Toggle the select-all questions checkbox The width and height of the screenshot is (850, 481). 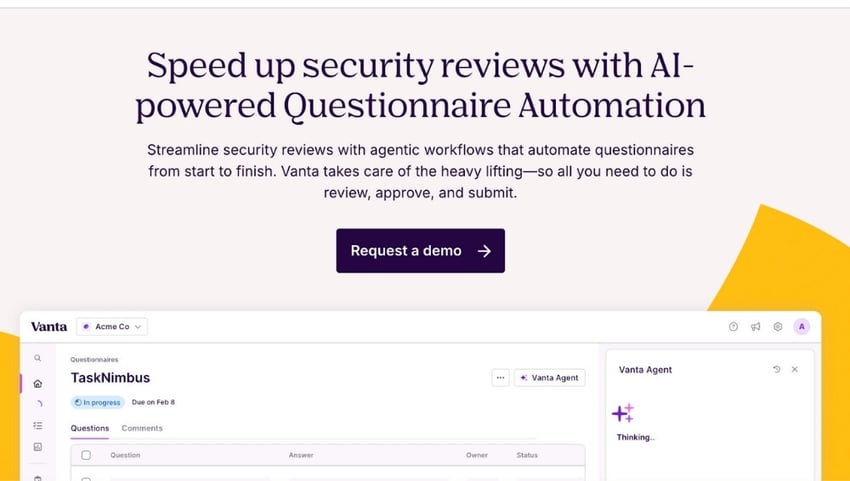[x=86, y=455]
